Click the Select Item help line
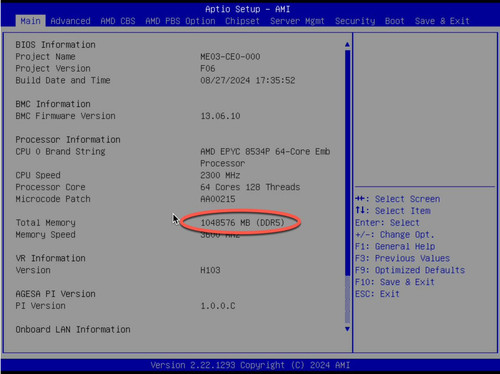Screen dimensions: 500x374 tap(393, 211)
